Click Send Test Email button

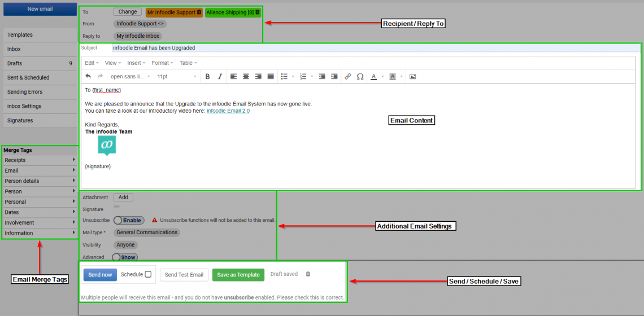184,275
